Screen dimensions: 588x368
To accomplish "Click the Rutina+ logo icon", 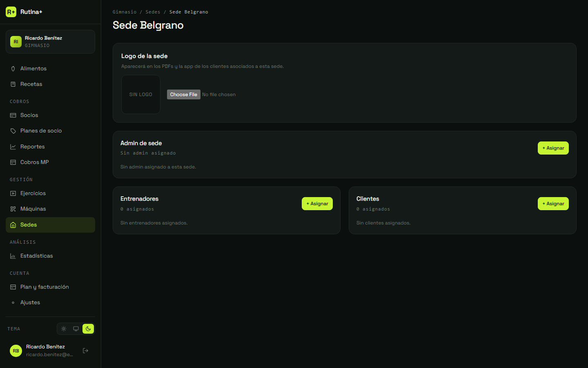I will (x=11, y=12).
